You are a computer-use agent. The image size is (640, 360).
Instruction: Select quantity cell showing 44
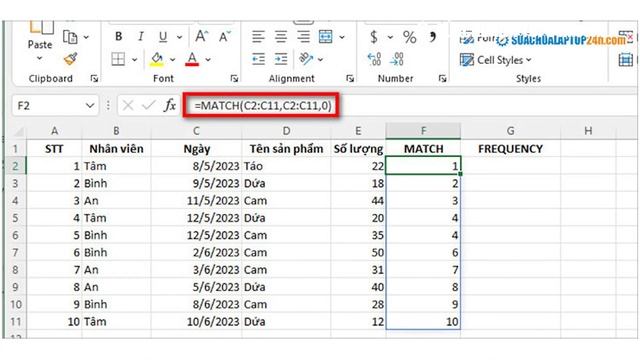coord(358,201)
